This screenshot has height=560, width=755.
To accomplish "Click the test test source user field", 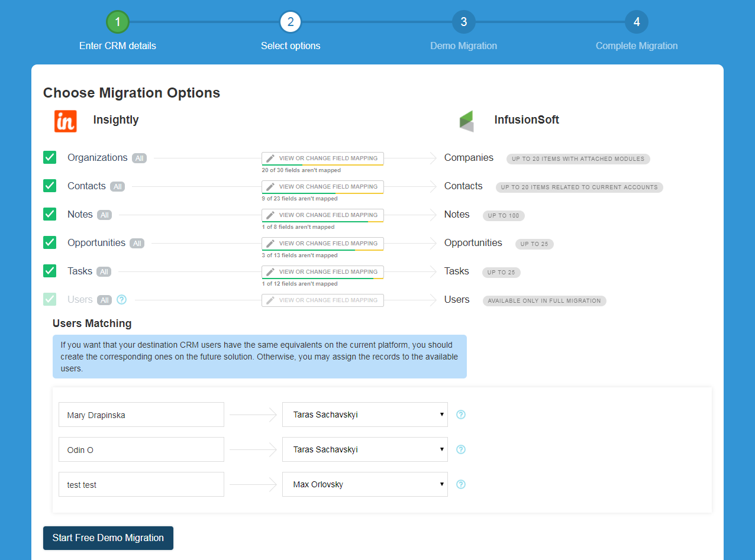I will click(x=141, y=484).
